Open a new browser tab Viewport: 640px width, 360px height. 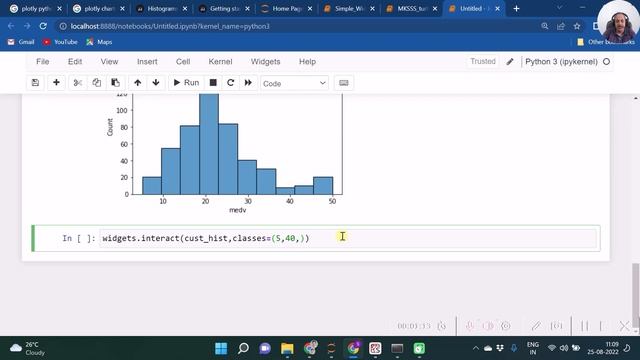pos(516,9)
